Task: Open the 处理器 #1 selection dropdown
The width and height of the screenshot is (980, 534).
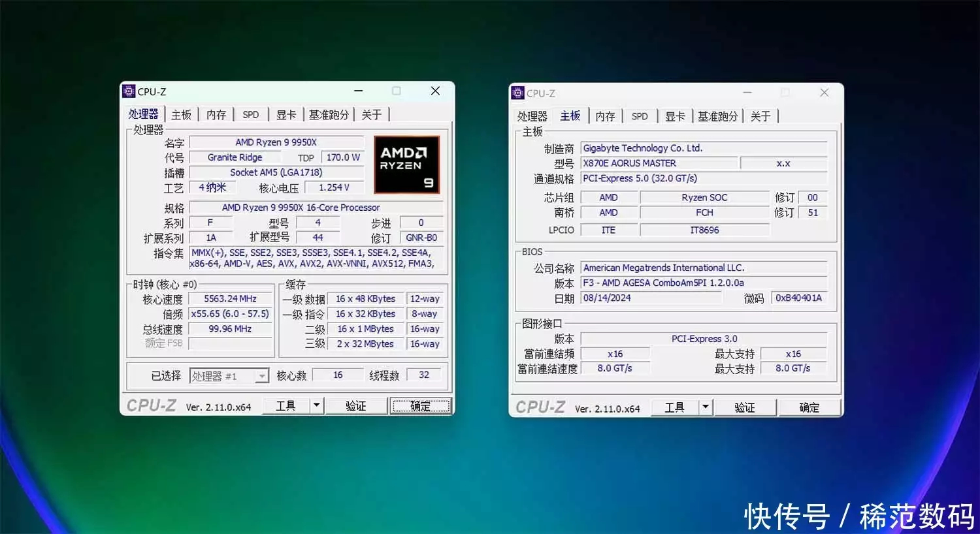Action: click(x=261, y=376)
